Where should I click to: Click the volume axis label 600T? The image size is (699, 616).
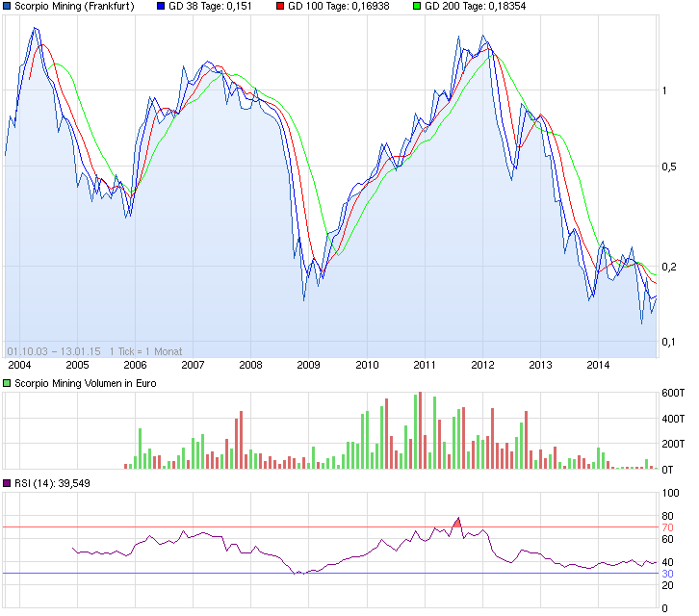tap(673, 393)
